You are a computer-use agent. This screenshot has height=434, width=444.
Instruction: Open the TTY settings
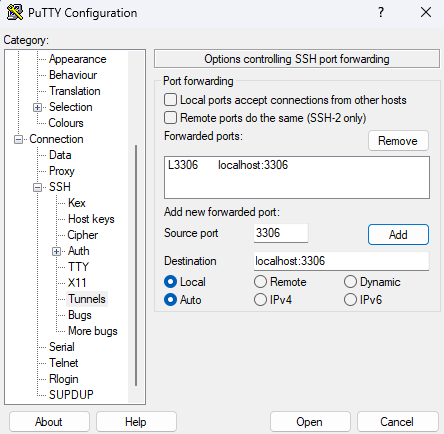(x=78, y=267)
